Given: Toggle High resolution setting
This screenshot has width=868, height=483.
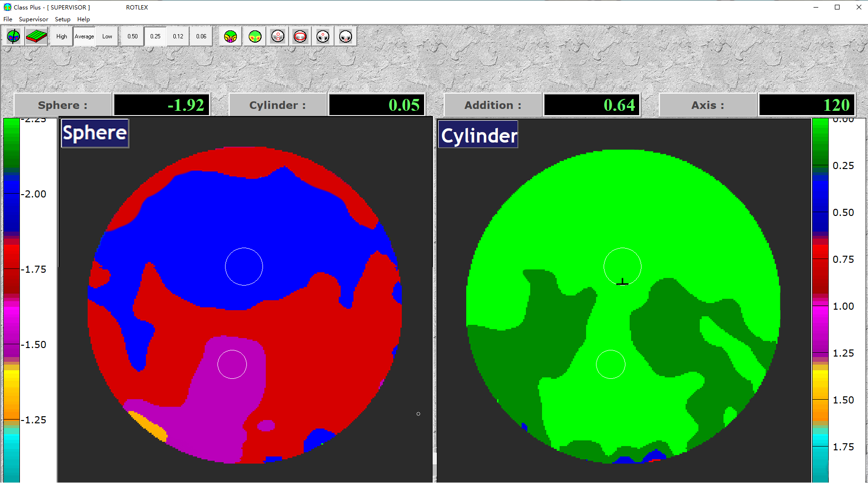Looking at the screenshot, I should [x=62, y=36].
